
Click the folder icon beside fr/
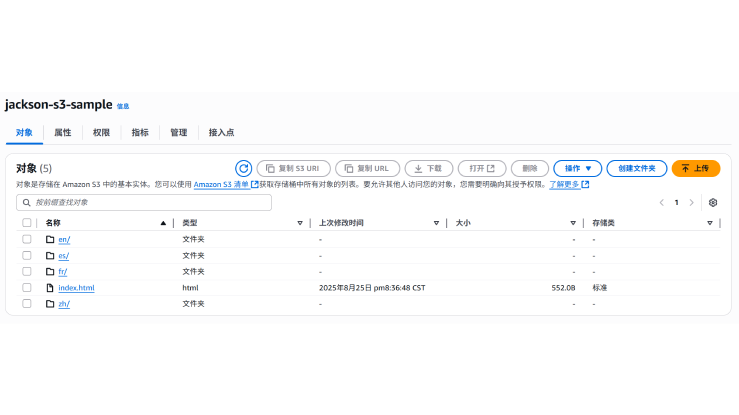tap(50, 272)
